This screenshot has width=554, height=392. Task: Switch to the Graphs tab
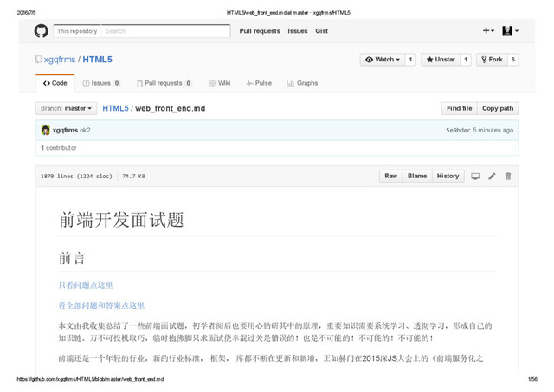302,83
